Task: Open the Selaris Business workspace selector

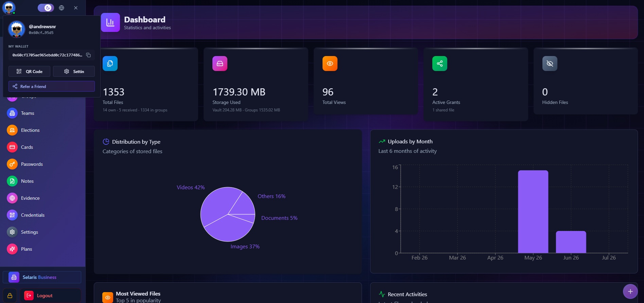Action: coord(42,277)
